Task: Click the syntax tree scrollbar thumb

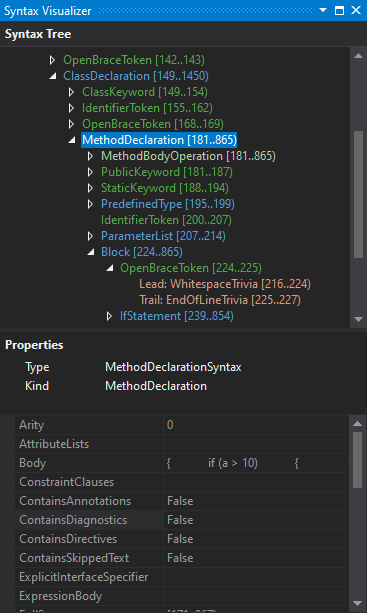Action: point(358,195)
